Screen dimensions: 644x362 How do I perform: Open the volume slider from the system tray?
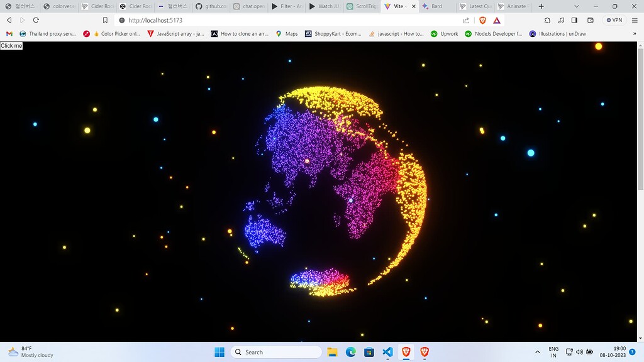[579, 352]
